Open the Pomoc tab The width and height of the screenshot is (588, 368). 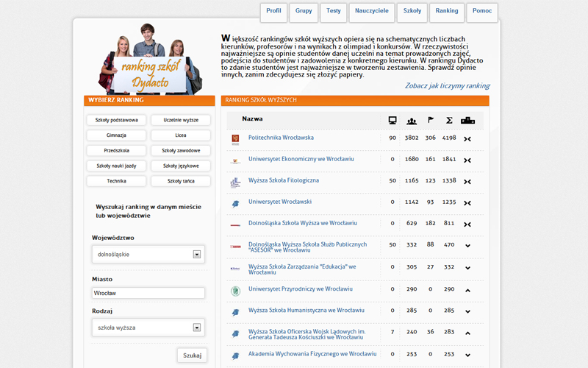[482, 11]
